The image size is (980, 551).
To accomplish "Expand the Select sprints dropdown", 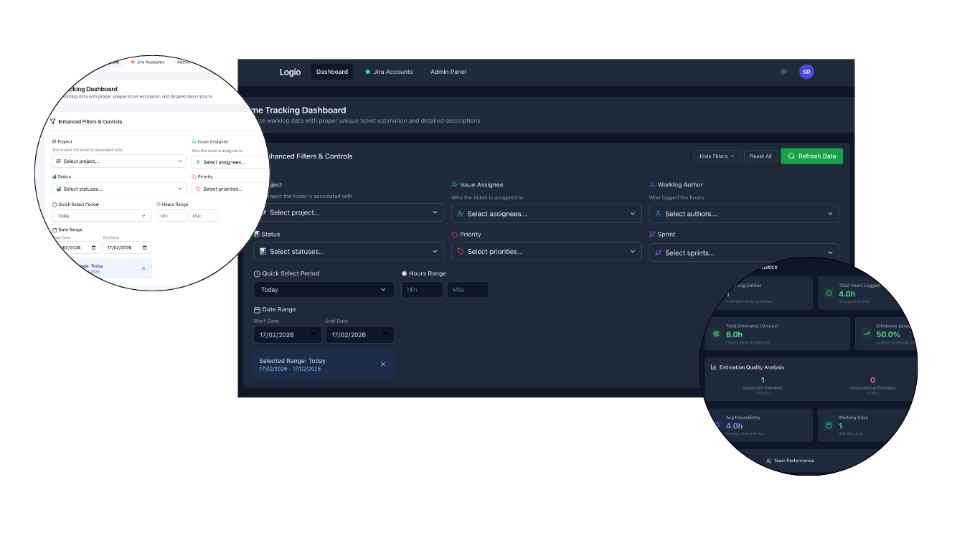I will [x=744, y=253].
